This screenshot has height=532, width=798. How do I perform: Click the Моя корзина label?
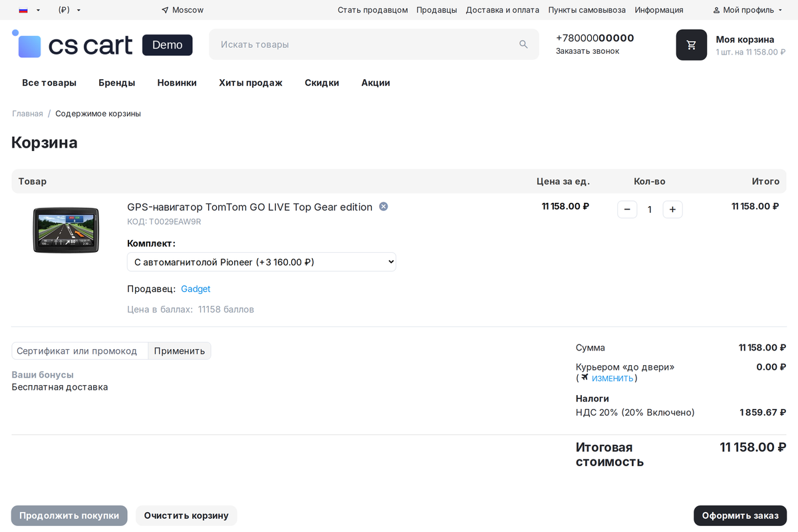pyautogui.click(x=745, y=39)
